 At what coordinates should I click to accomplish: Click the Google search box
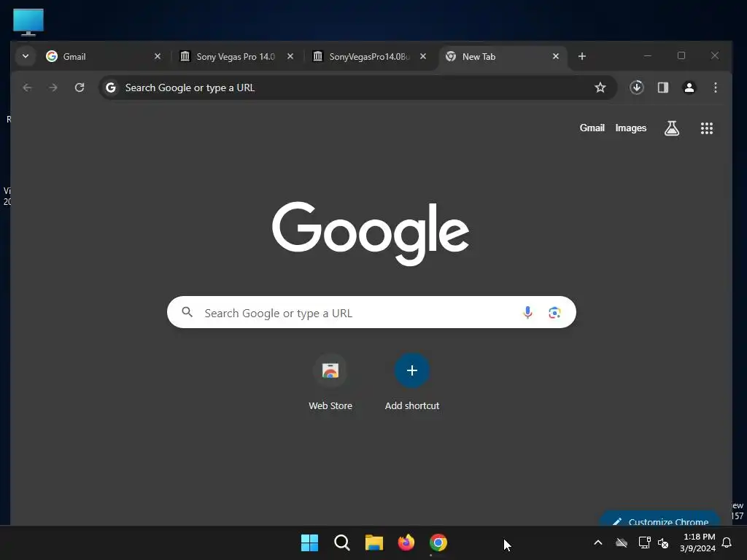pos(371,312)
